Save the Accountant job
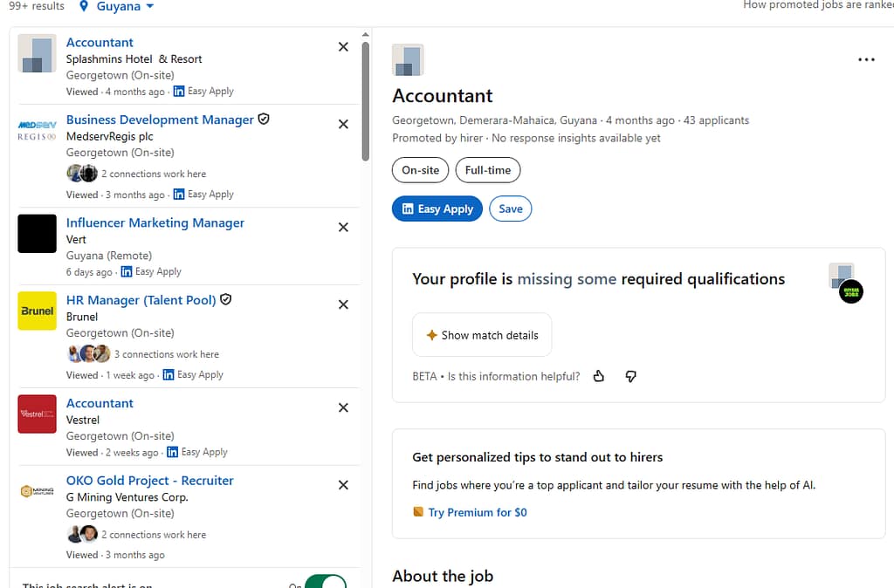 click(511, 209)
